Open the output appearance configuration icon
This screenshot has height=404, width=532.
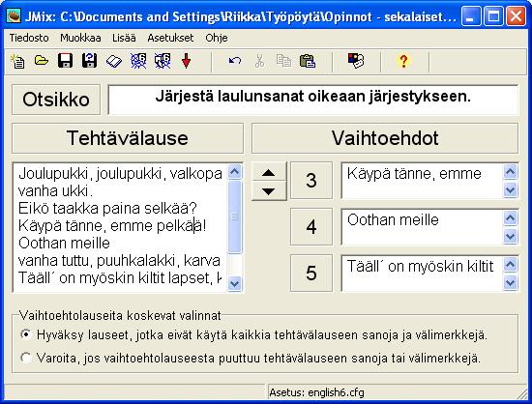tap(356, 61)
